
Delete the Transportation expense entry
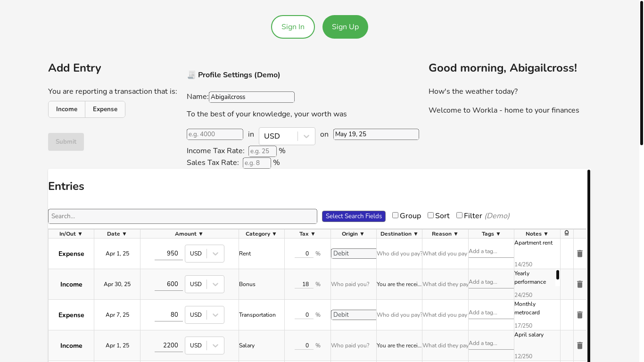point(580,315)
